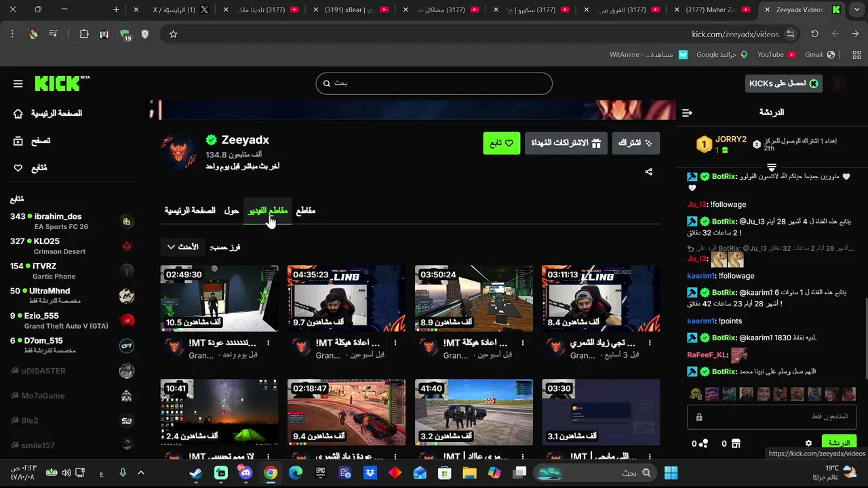The image size is (868, 488).
Task: Open the 41:40 video thumbnail
Action: pyautogui.click(x=474, y=412)
